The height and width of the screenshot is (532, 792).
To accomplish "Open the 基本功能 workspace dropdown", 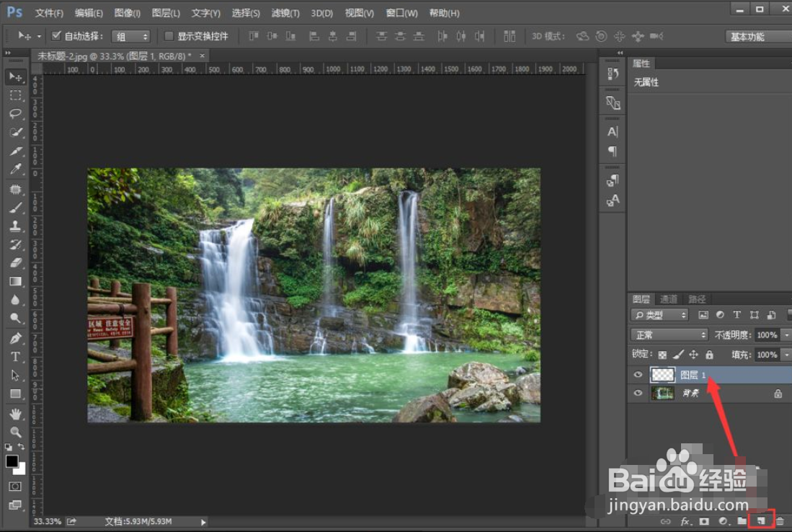I will (758, 36).
